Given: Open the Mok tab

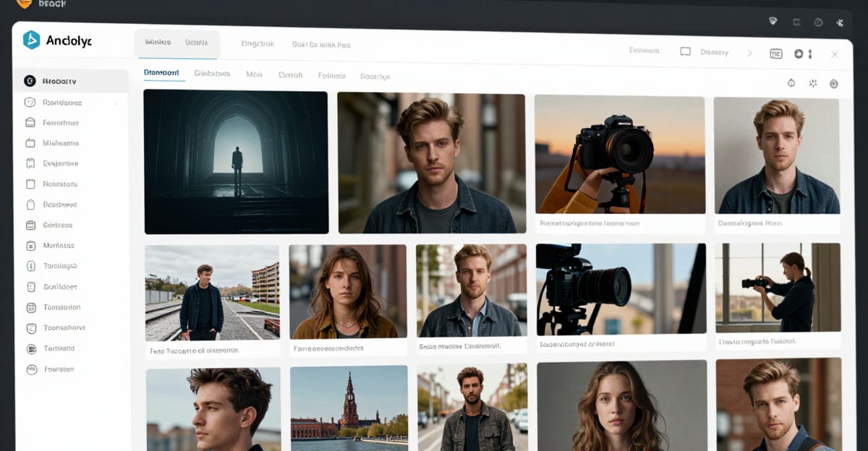Looking at the screenshot, I should click(255, 74).
